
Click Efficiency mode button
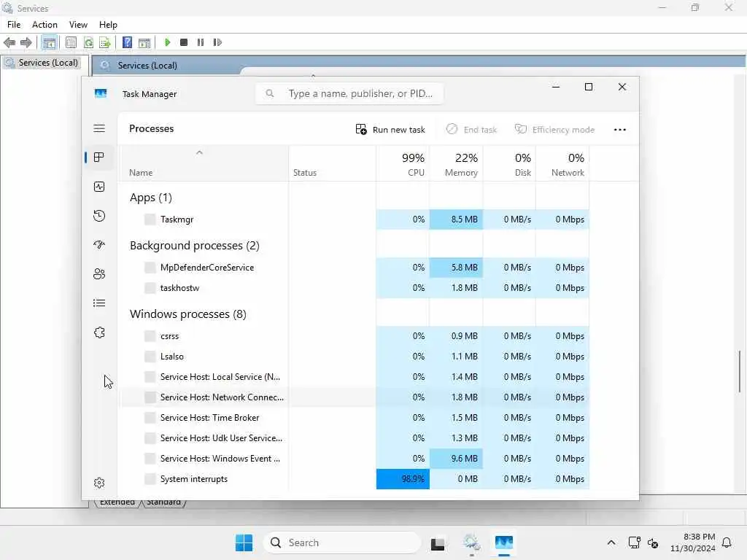554,130
